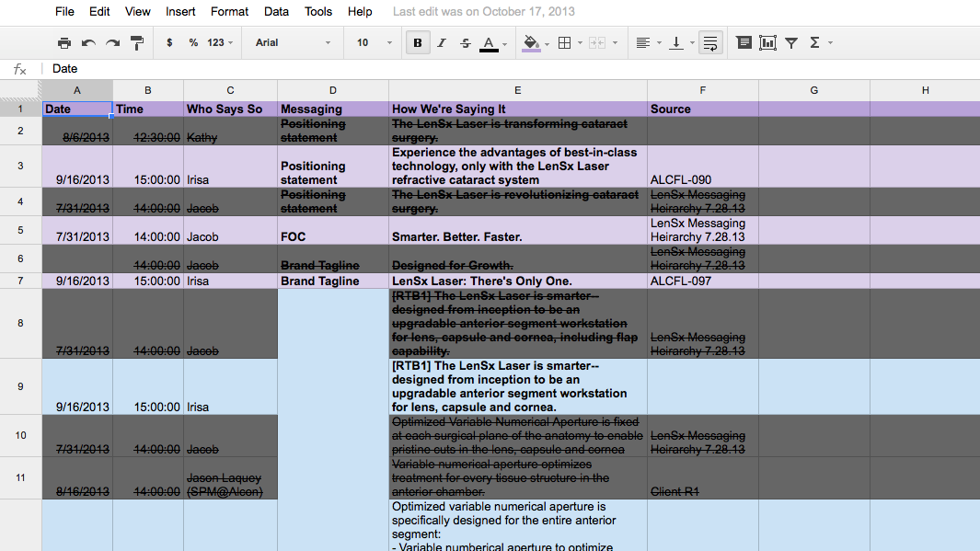Toggle strikethrough formatting
This screenshot has height=551, width=980.
click(x=465, y=43)
